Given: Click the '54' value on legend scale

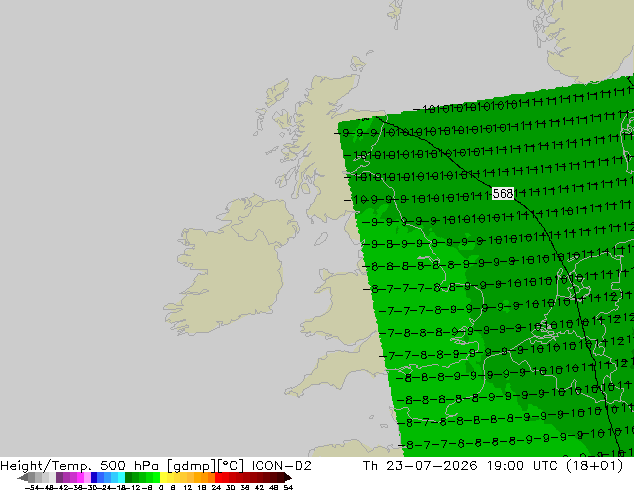Looking at the screenshot, I should (288, 487).
